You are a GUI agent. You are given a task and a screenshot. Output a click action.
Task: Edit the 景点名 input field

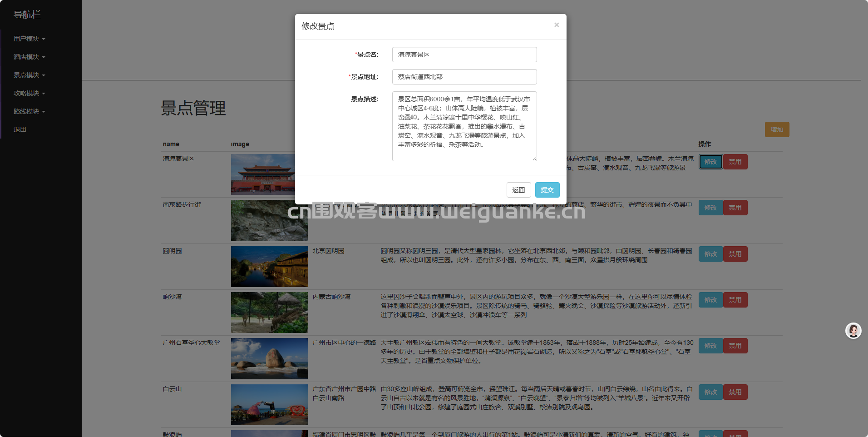pos(464,55)
